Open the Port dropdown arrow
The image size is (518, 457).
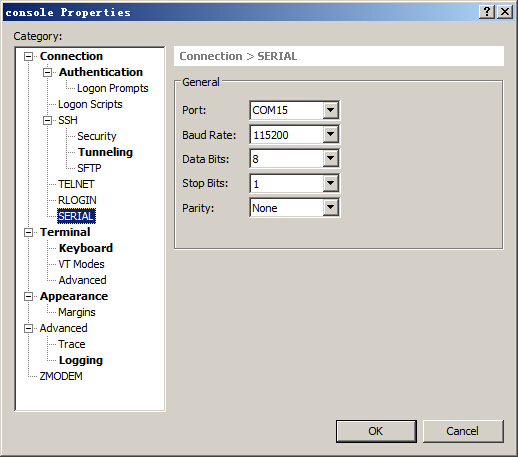[x=330, y=110]
